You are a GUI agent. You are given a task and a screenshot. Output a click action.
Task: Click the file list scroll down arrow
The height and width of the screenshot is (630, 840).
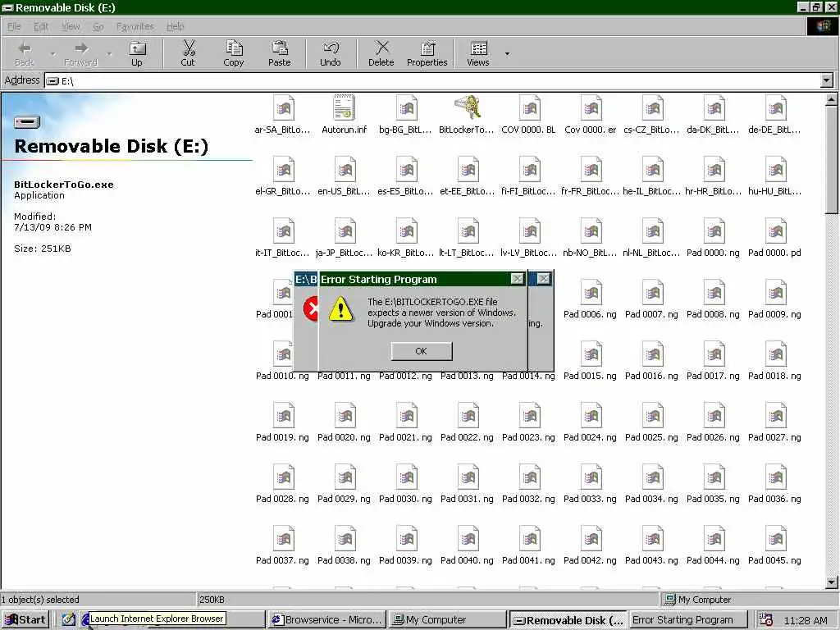(x=832, y=582)
